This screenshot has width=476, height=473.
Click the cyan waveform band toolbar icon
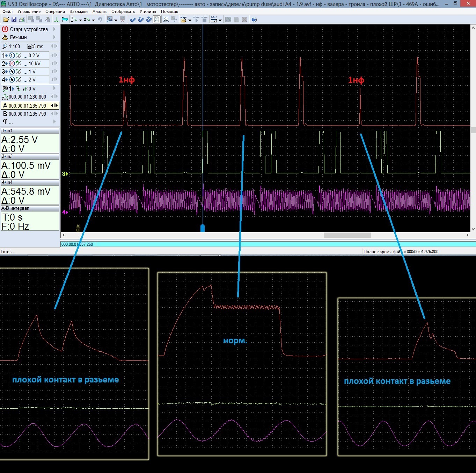click(65, 20)
